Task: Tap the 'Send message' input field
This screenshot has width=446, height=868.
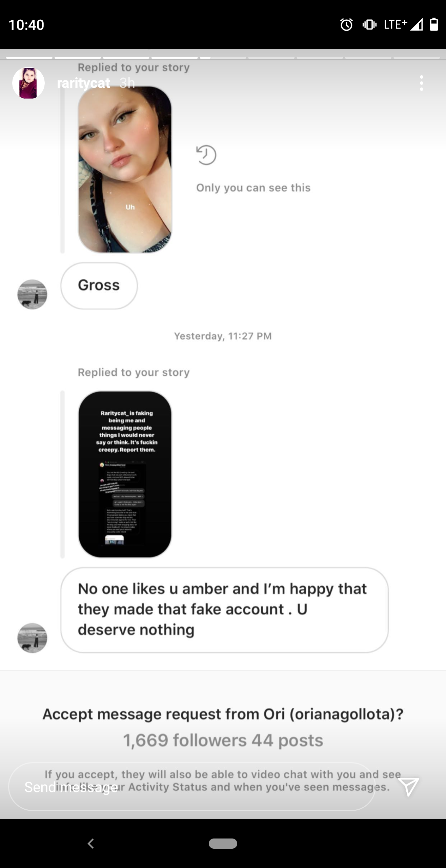Action: point(192,787)
